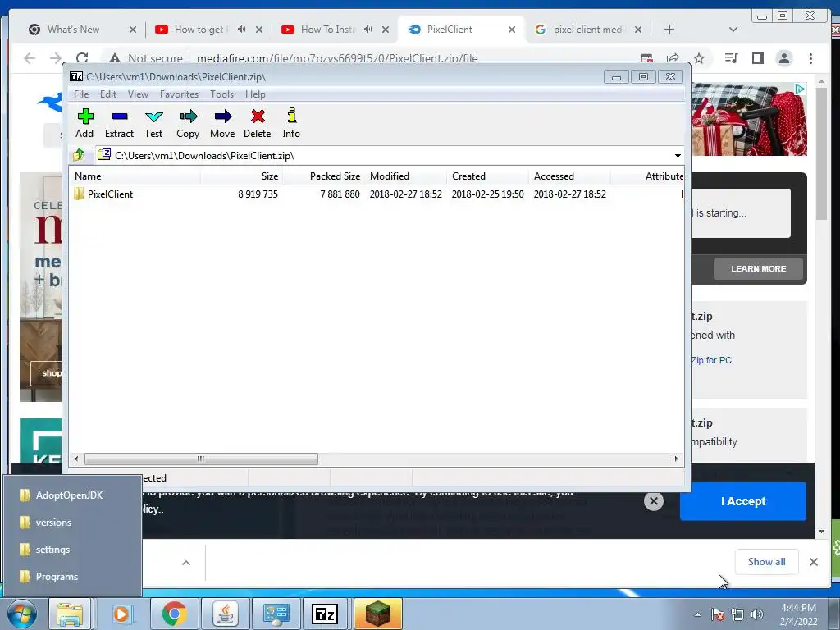The image size is (840, 630).
Task: Expand the download item chevron
Action: click(x=186, y=563)
